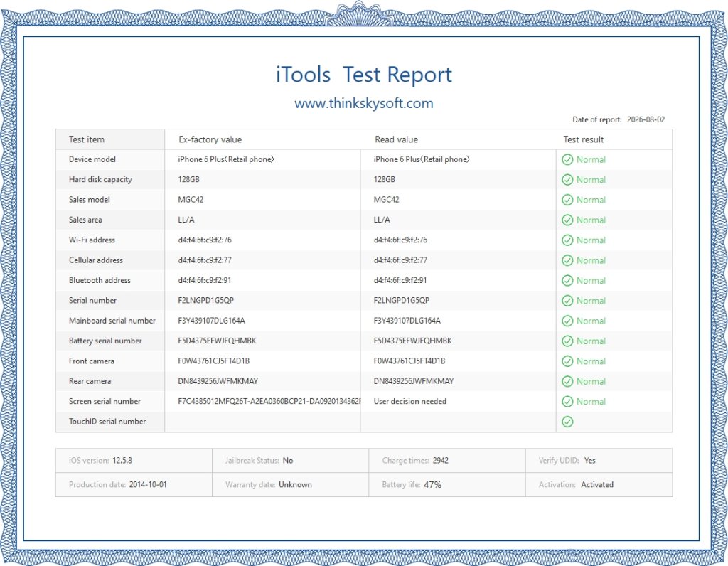Click the long ex-factory screen serial number
Screen dimensions: 728x566
[269, 401]
